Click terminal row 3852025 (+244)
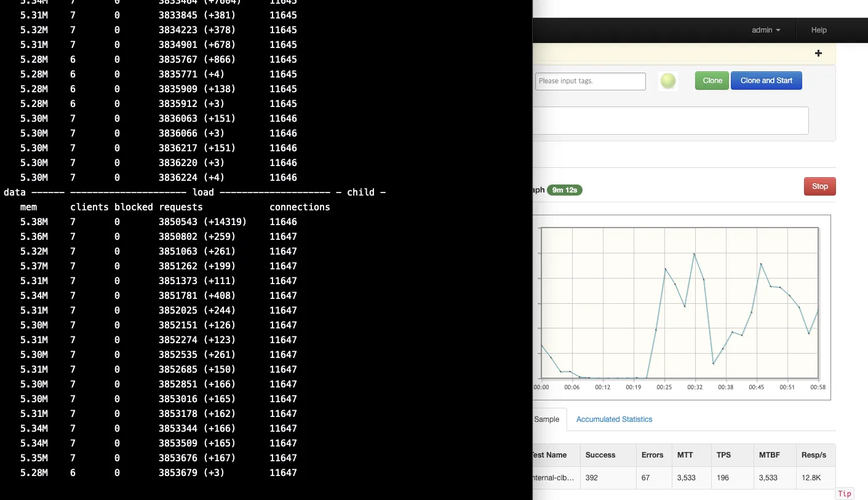This screenshot has height=500, width=868. (x=159, y=311)
